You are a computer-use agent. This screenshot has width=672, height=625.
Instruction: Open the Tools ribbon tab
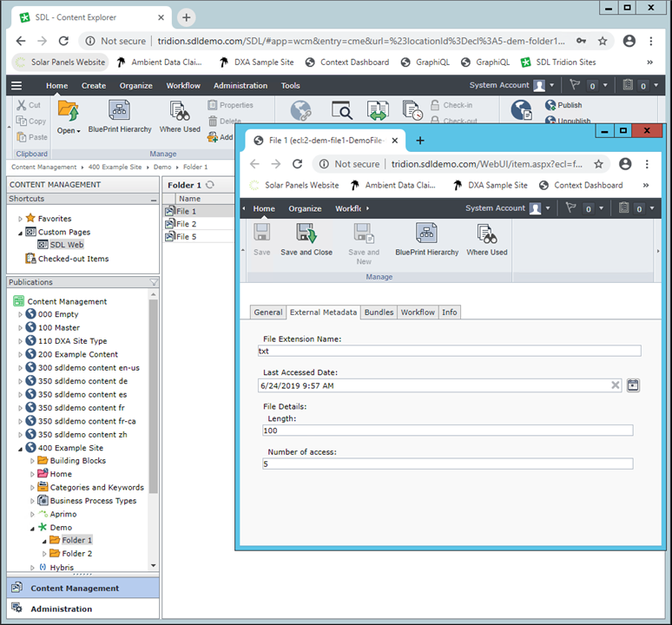click(290, 86)
